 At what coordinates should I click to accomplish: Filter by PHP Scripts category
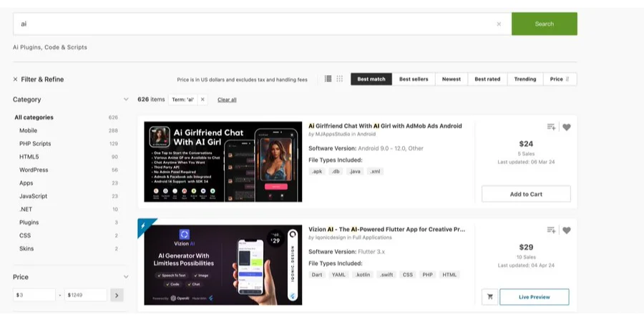pos(35,144)
